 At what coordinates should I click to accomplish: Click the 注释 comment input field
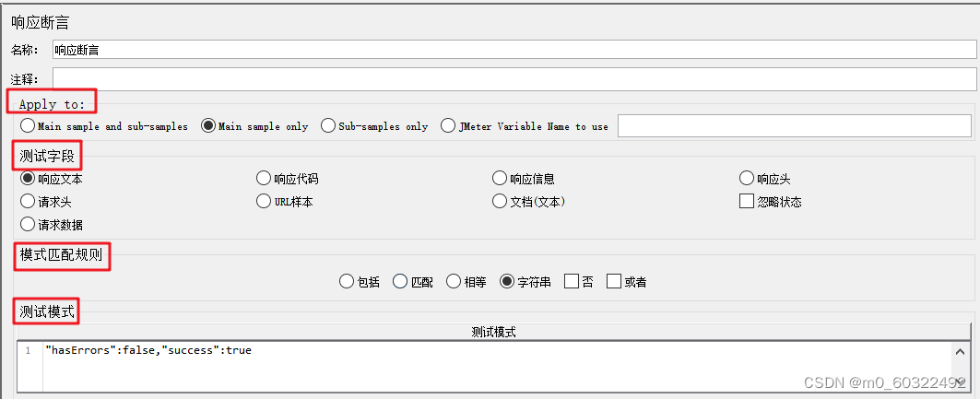(x=515, y=79)
